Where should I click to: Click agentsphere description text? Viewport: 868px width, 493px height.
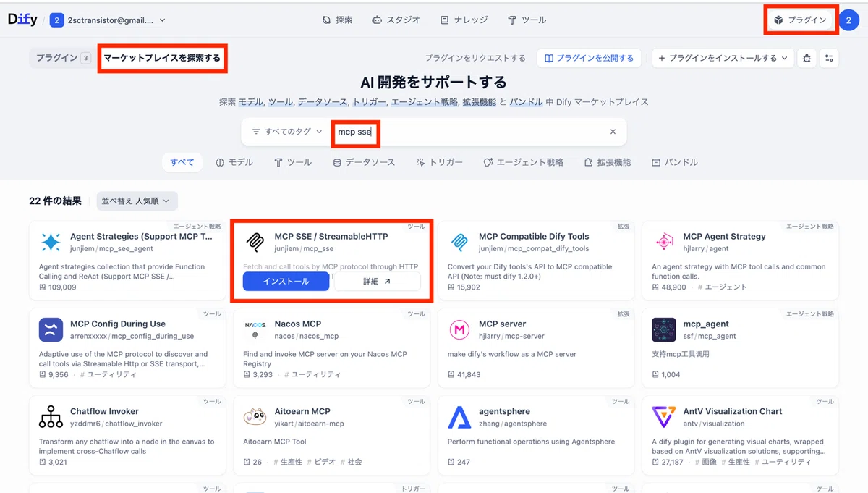(531, 442)
